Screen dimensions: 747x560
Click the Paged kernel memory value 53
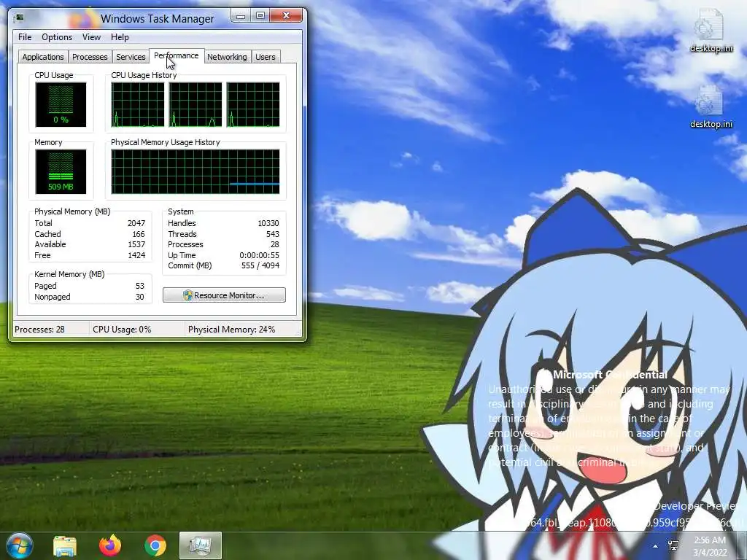[x=139, y=286]
